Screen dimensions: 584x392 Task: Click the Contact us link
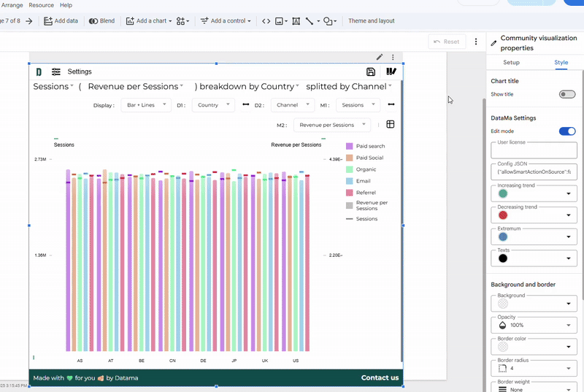[380, 377]
